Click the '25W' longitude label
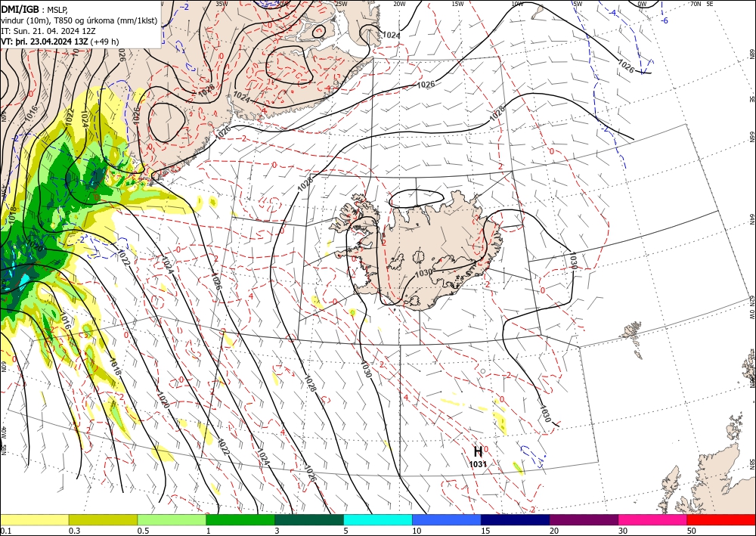 coord(341,4)
